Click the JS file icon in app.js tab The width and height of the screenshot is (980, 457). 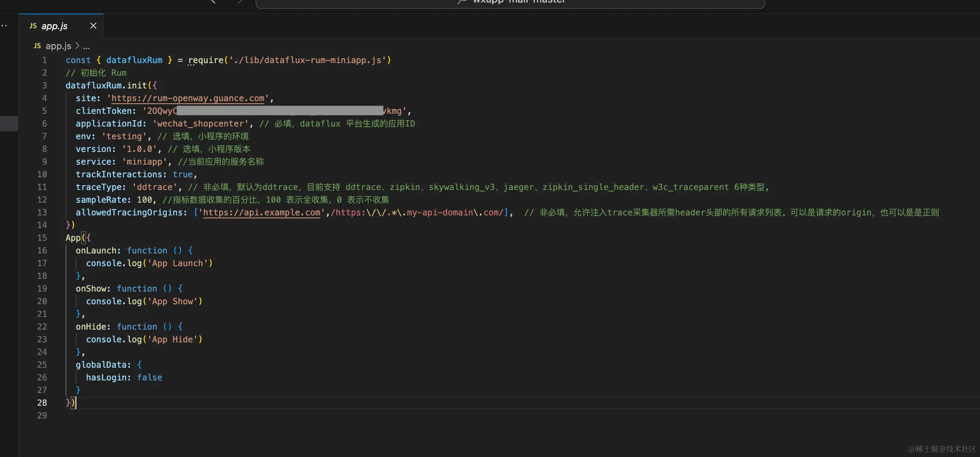[x=33, y=26]
